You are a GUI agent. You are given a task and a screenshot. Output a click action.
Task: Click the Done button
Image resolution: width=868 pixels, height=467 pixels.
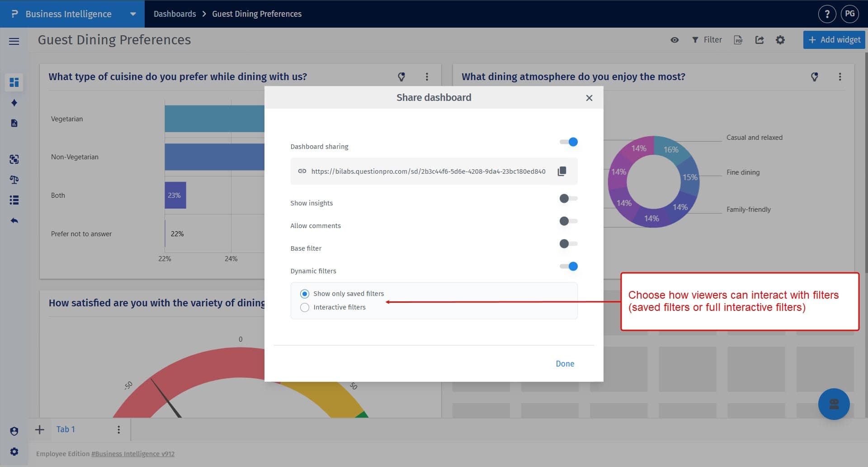[565, 363]
